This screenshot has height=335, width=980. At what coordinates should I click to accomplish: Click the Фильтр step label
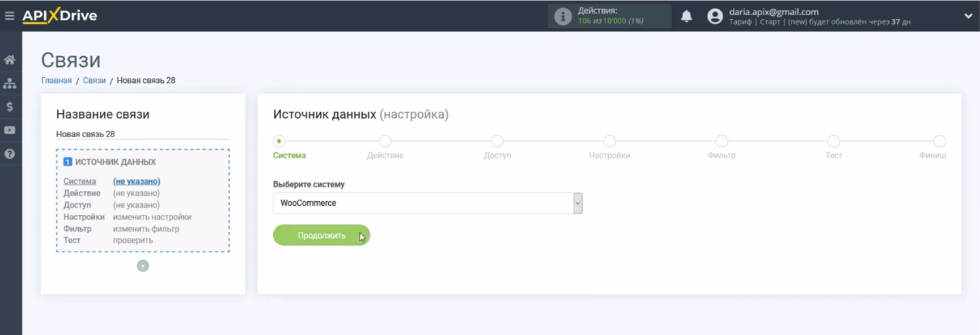point(722,155)
